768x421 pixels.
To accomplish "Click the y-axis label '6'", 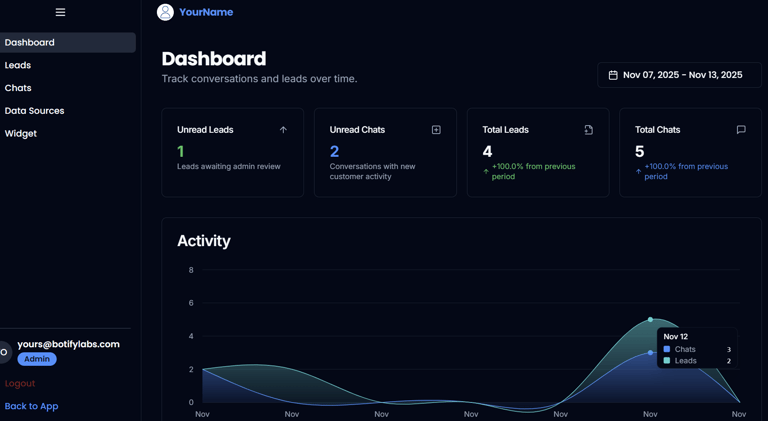I will (x=191, y=303).
